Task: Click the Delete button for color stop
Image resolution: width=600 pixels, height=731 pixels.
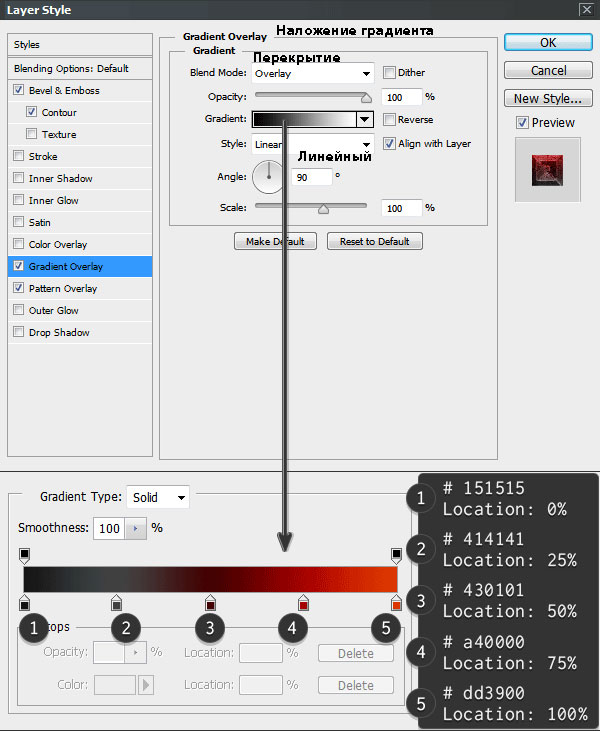Action: tap(356, 685)
